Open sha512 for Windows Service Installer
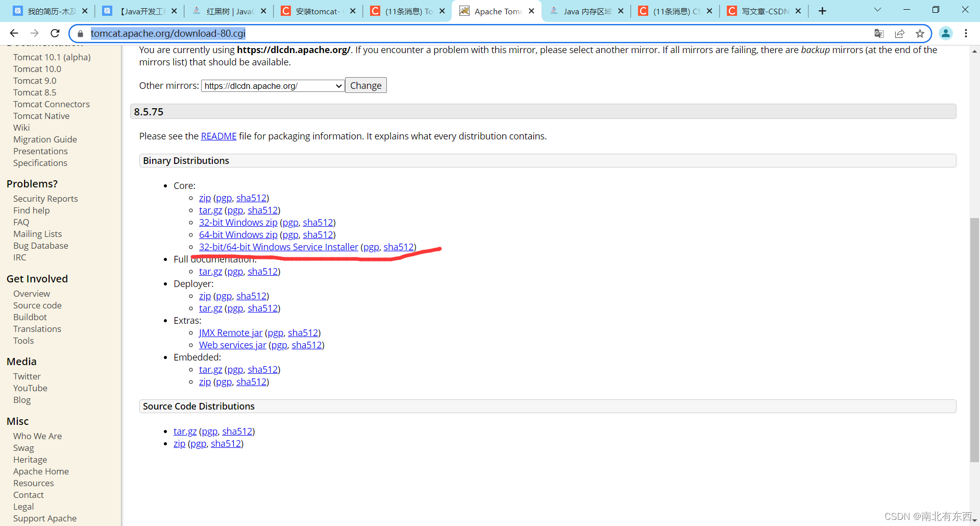Viewport: 980px width, 526px height. (x=399, y=247)
